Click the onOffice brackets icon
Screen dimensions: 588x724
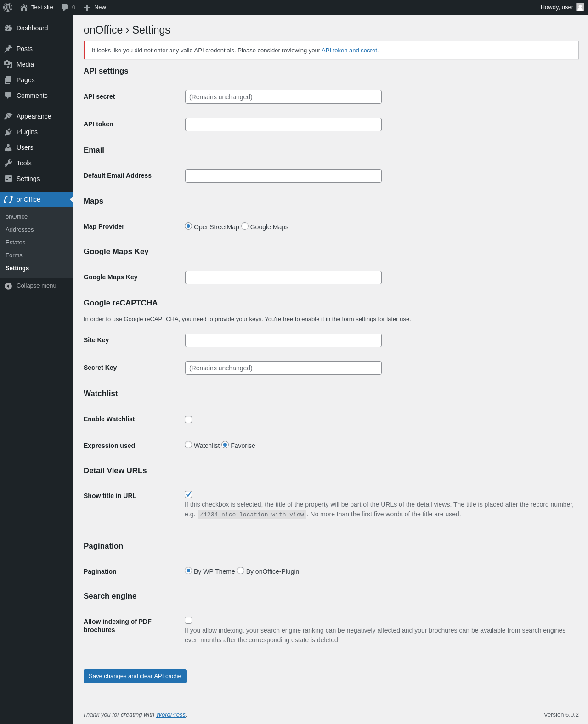(x=8, y=199)
